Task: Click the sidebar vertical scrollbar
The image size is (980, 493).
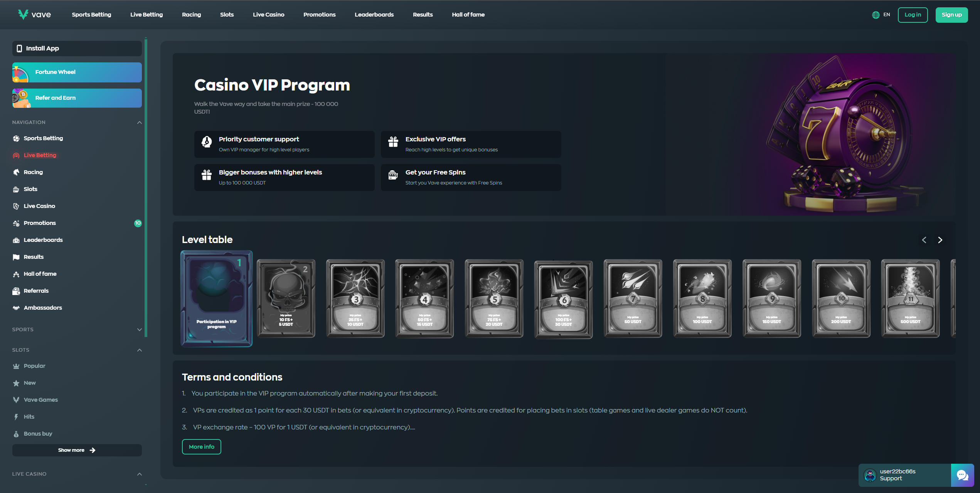Action: (x=146, y=187)
